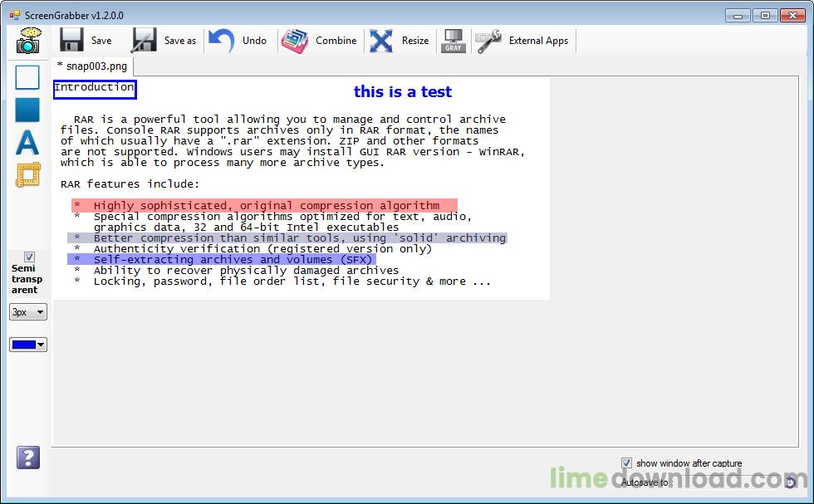Convert image with the GRAY monitor icon

tap(454, 41)
